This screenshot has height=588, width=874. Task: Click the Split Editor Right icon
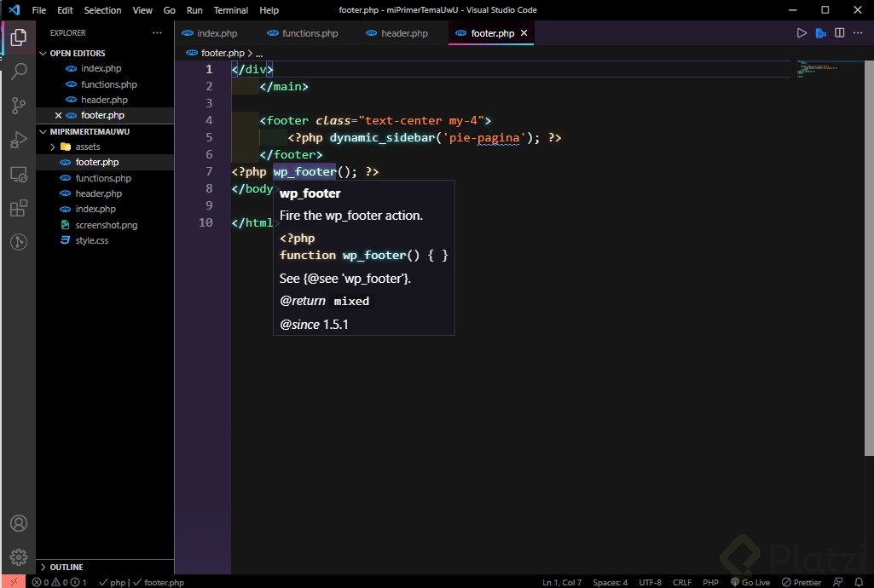(x=840, y=33)
